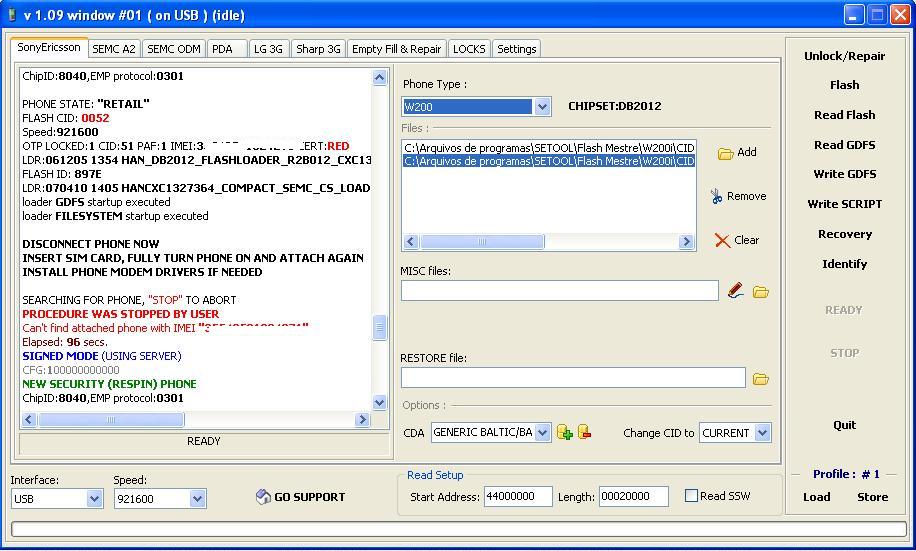Open the Empty Fill & Repair tab
This screenshot has height=551, width=916.
397,49
